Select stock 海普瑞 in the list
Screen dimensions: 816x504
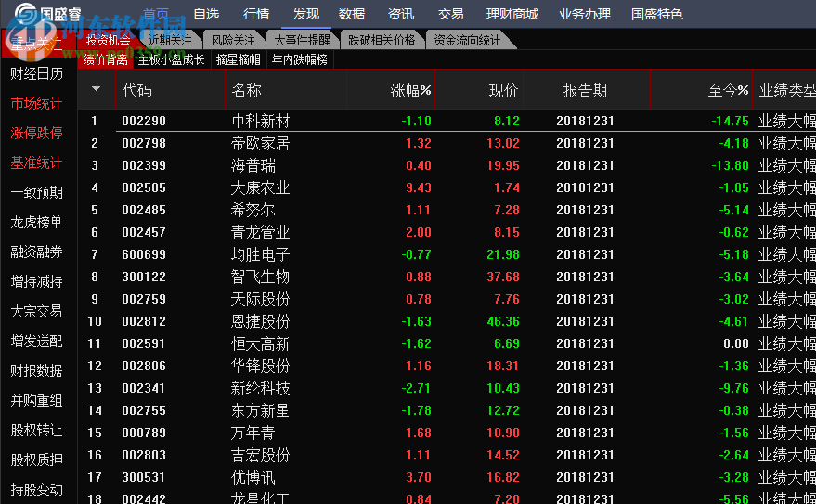pos(253,165)
